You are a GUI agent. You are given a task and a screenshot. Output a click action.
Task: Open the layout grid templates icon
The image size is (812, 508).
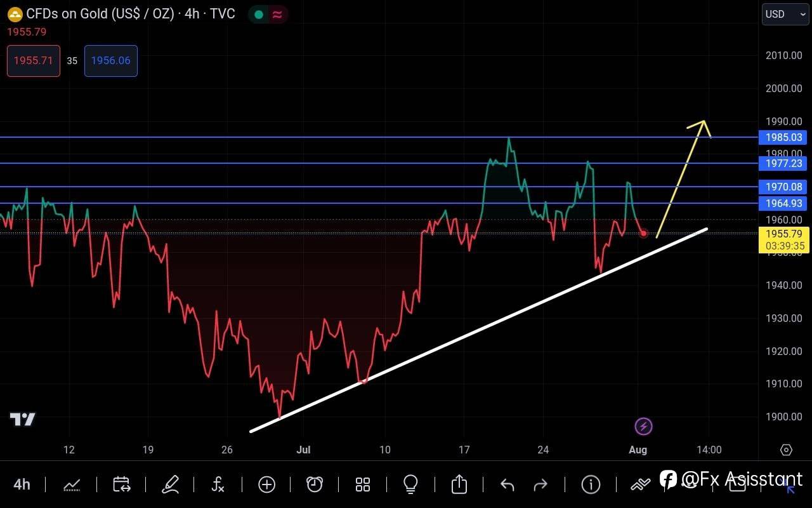click(363, 485)
